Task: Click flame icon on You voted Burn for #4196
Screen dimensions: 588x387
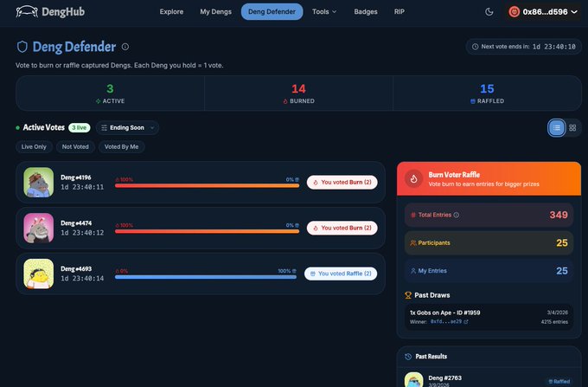Action: [316, 183]
